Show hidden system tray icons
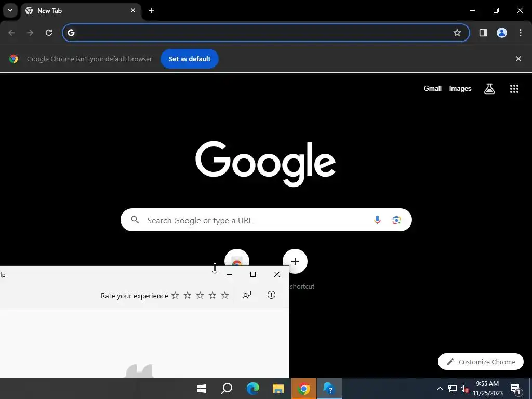The image size is (532, 399). click(x=440, y=389)
